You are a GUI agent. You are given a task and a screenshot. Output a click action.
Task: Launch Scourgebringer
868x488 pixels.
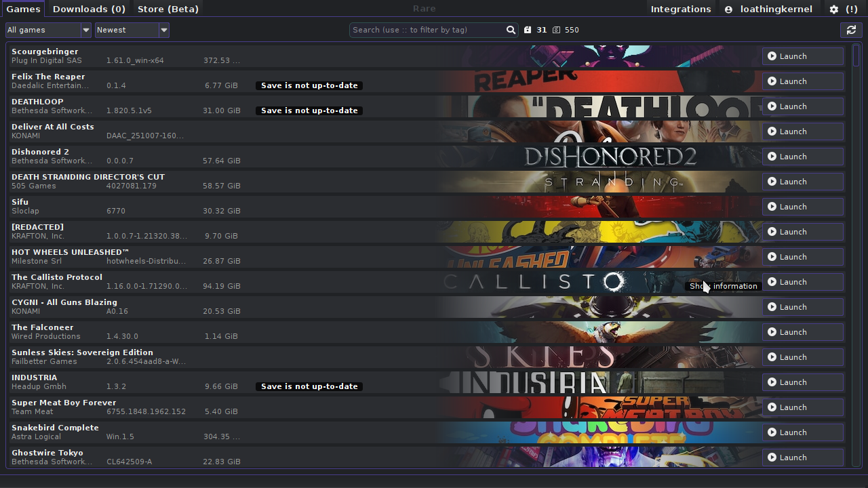click(x=803, y=56)
